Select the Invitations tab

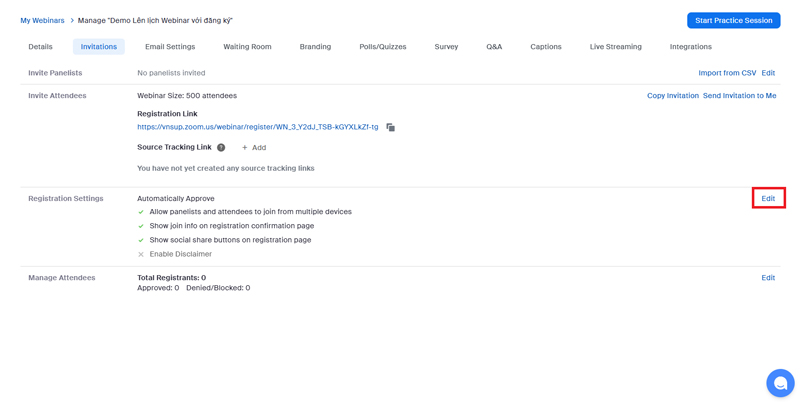98,46
